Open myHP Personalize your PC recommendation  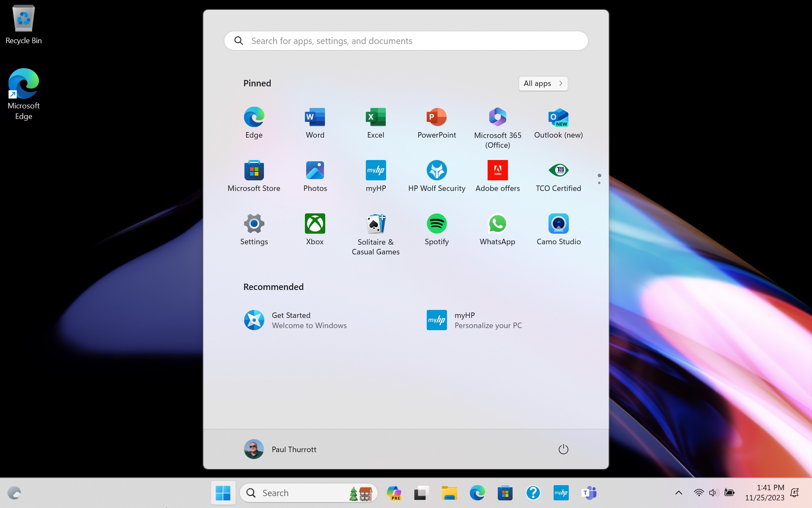[475, 320]
